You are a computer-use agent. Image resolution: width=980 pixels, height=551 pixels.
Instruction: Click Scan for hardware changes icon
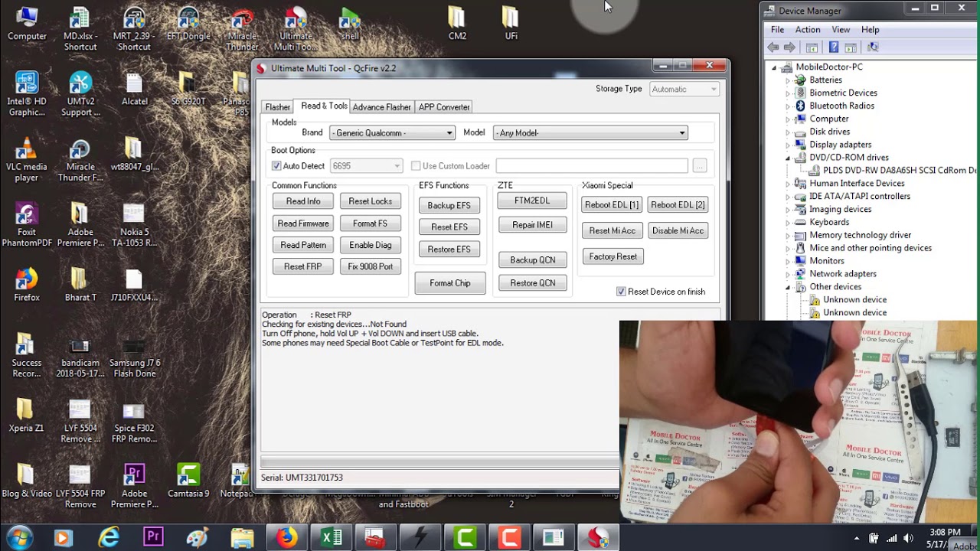tap(872, 47)
